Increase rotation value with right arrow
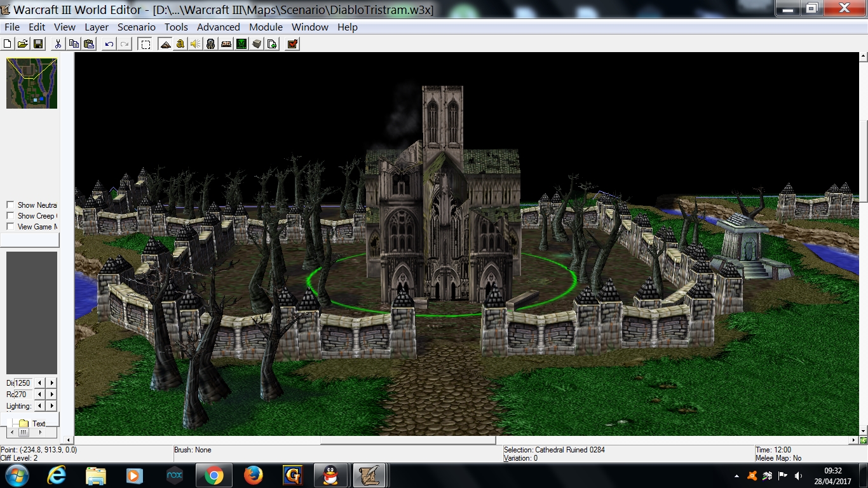Screen dimensions: 868x488 coord(52,394)
